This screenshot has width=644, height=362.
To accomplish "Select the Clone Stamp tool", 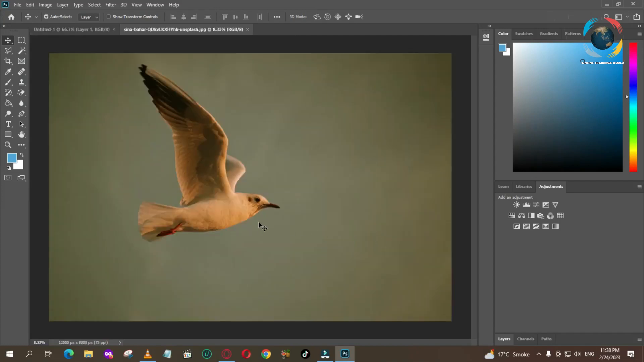I will pos(21,82).
